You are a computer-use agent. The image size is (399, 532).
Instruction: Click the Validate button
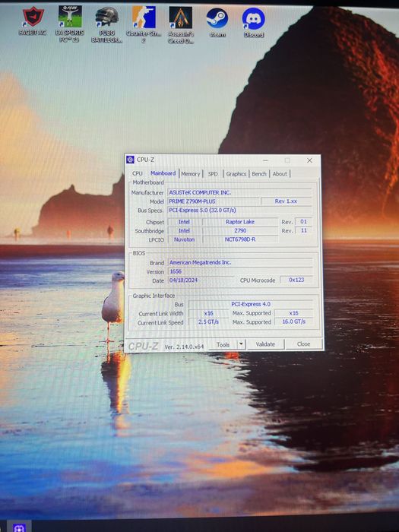[265, 344]
